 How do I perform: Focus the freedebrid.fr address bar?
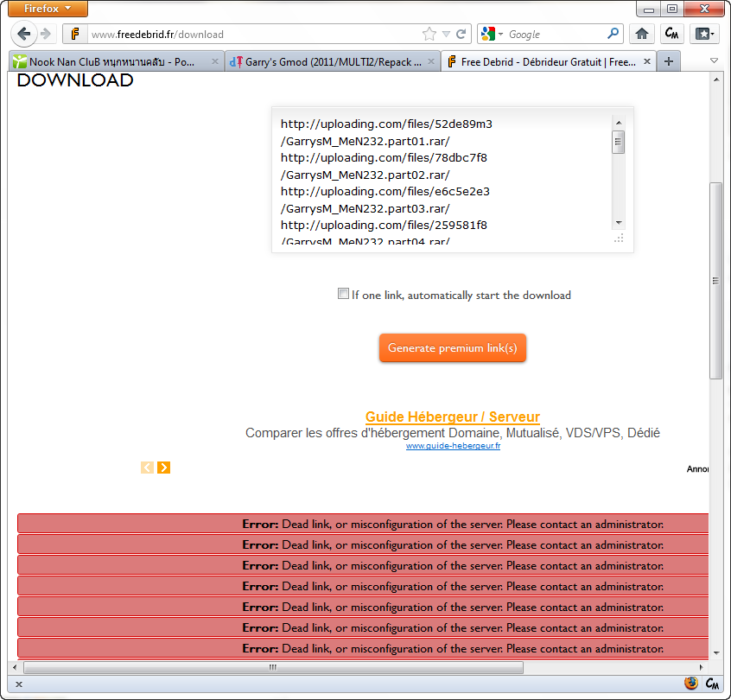coord(254,34)
